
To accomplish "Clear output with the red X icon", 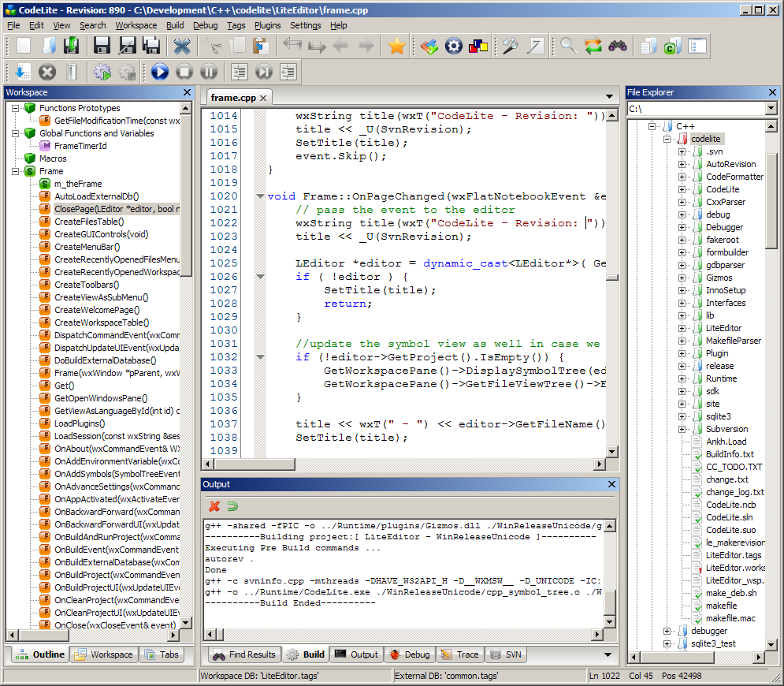I will (214, 506).
